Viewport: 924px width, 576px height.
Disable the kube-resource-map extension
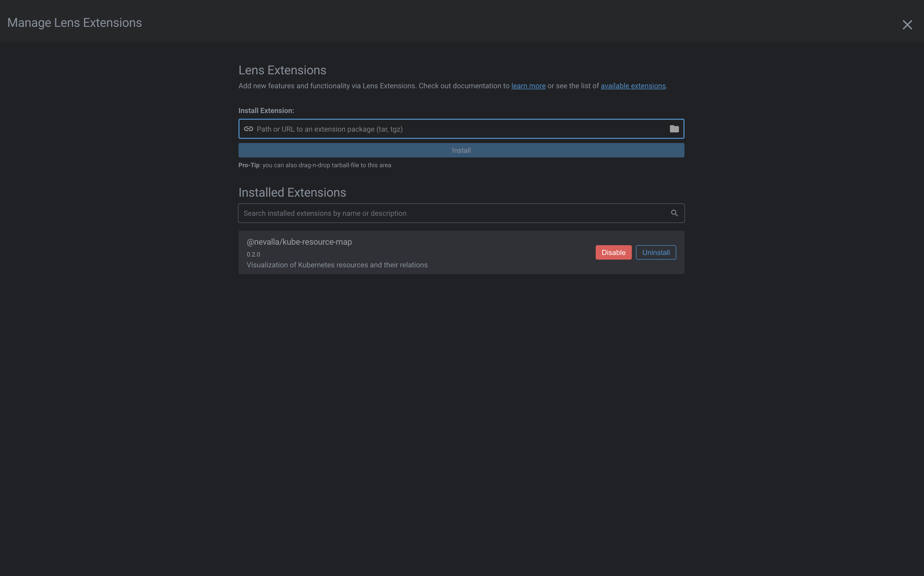(x=613, y=253)
